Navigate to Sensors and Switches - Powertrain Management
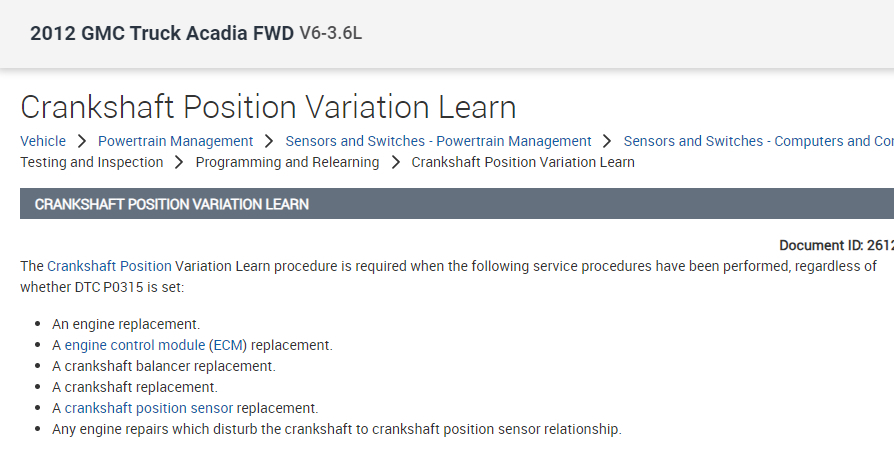 [438, 141]
